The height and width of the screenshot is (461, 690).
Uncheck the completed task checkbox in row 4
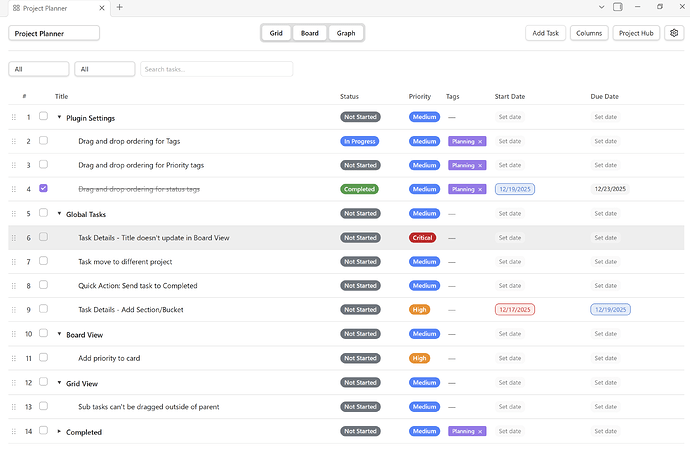pos(43,189)
